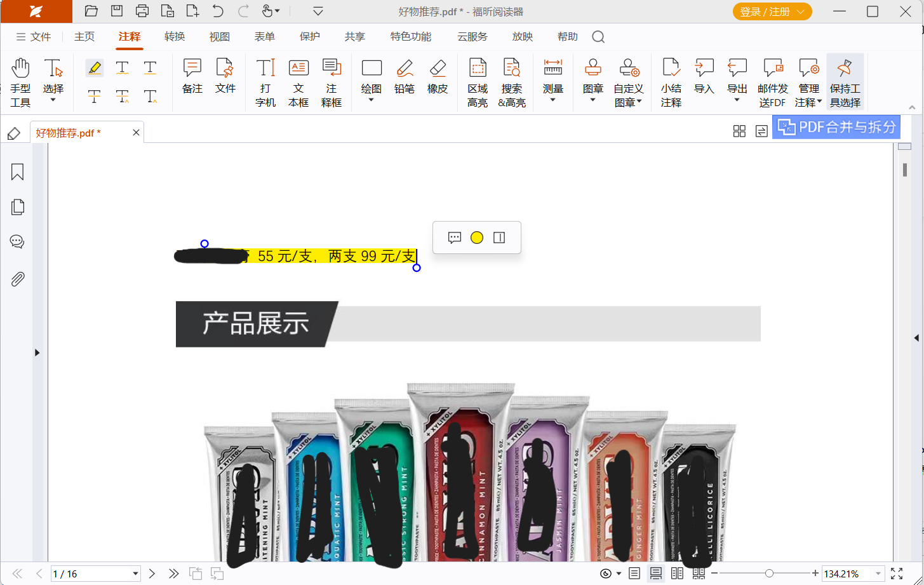
Task: Switch to single page view mode
Action: (634, 574)
